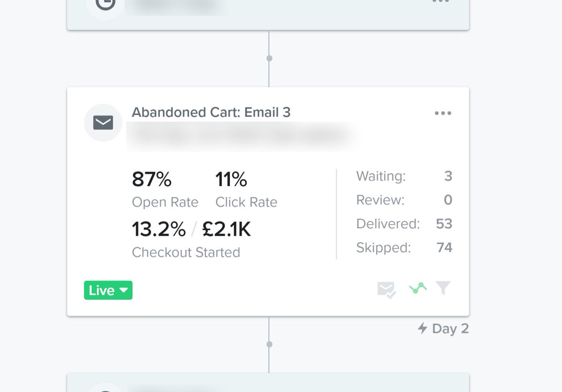
Task: Click the Checkout Started metric
Action: 186,252
